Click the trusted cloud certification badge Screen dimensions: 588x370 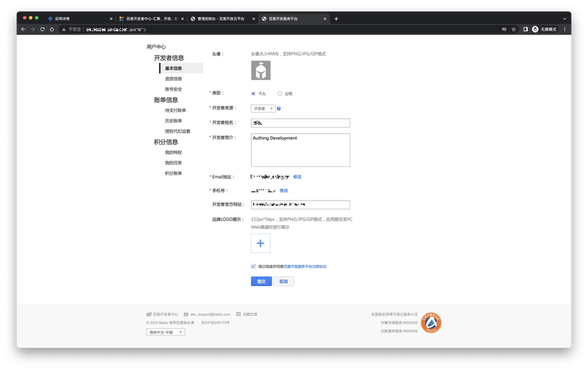pyautogui.click(x=431, y=321)
